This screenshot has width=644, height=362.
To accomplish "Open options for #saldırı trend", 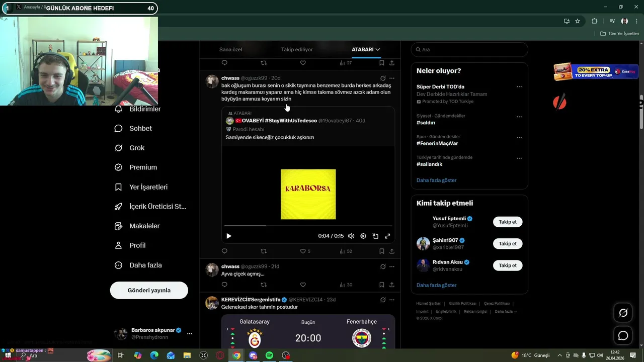I will click(x=519, y=117).
